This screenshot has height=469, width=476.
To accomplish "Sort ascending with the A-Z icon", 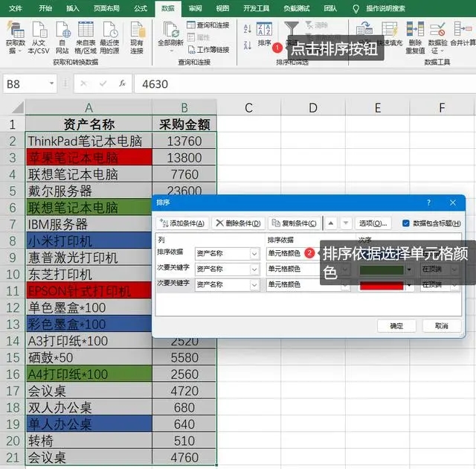I will pos(248,29).
